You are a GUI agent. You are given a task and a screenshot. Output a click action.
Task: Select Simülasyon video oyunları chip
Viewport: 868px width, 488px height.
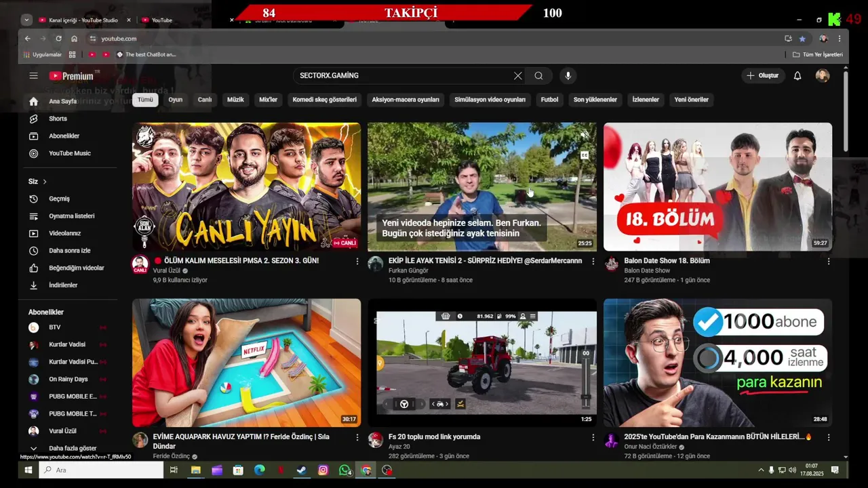click(490, 100)
